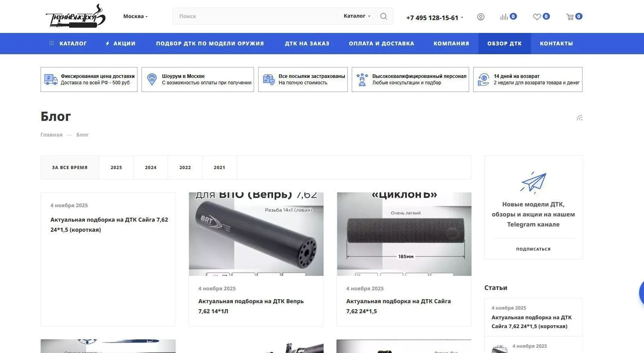Click the Telegram paper plane icon
644x353 pixels.
[533, 182]
